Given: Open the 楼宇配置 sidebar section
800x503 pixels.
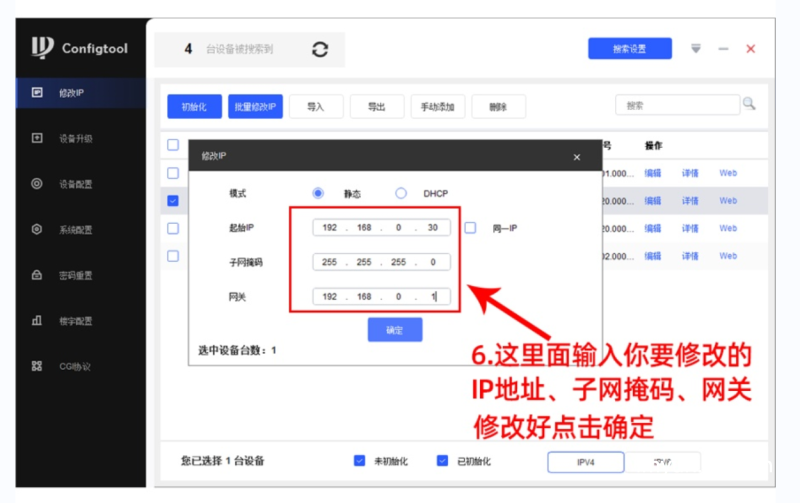Looking at the screenshot, I should click(81, 321).
